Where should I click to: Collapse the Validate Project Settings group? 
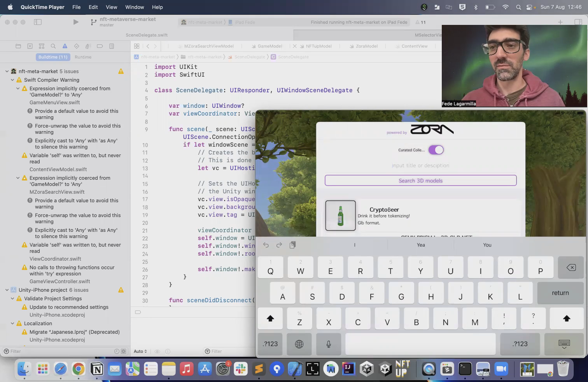pyautogui.click(x=12, y=298)
